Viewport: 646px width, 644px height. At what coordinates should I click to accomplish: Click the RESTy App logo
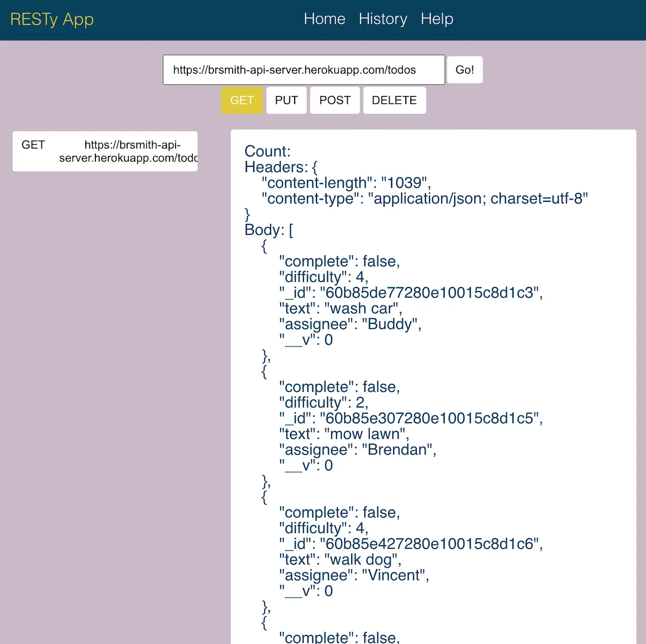pyautogui.click(x=51, y=20)
